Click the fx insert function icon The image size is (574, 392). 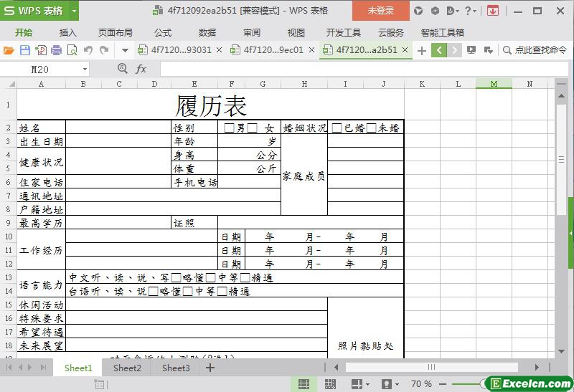click(141, 69)
